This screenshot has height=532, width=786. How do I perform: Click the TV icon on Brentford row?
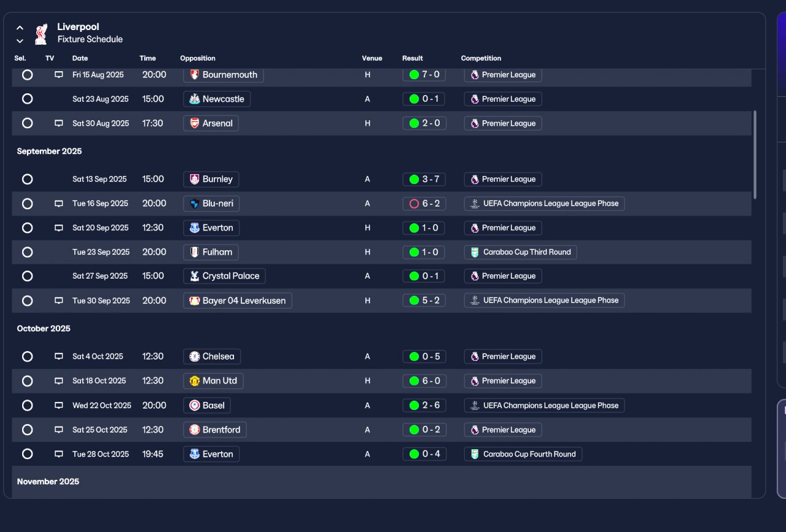[59, 430]
